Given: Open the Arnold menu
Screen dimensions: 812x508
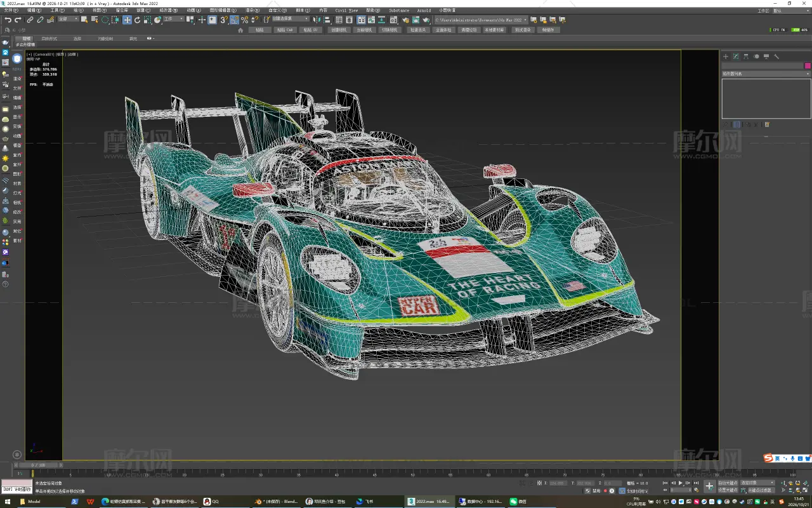Looking at the screenshot, I should pyautogui.click(x=424, y=10).
